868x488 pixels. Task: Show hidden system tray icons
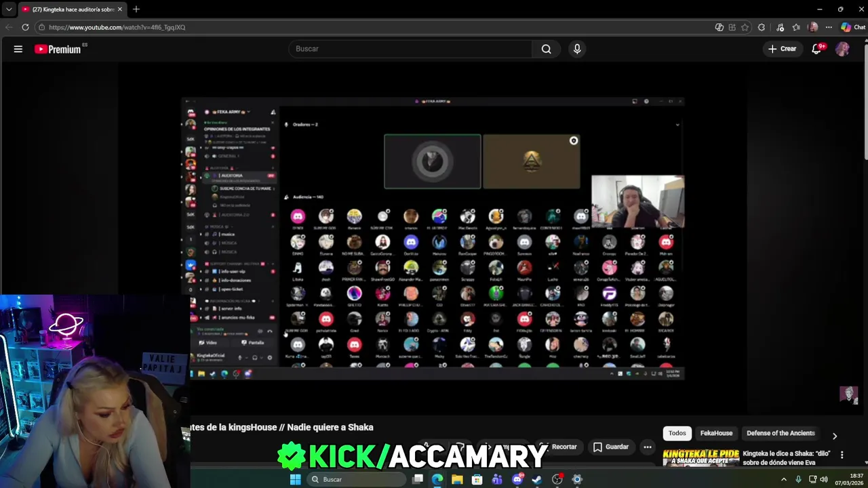(x=784, y=479)
